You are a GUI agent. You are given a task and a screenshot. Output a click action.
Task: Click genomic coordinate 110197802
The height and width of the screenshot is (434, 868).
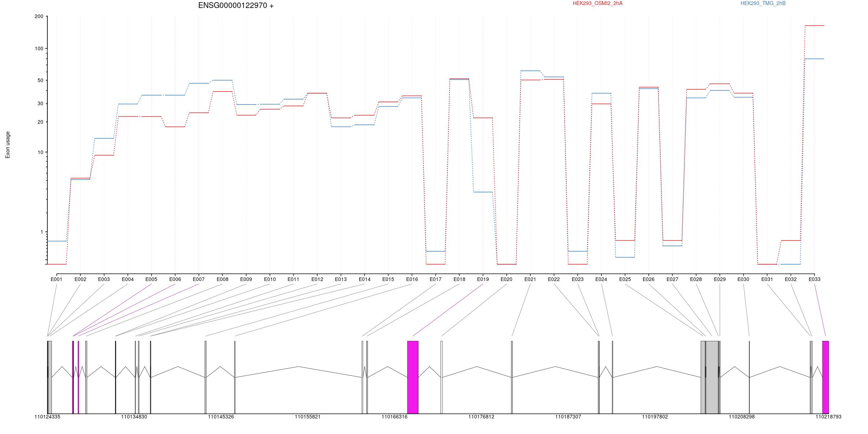(x=655, y=417)
